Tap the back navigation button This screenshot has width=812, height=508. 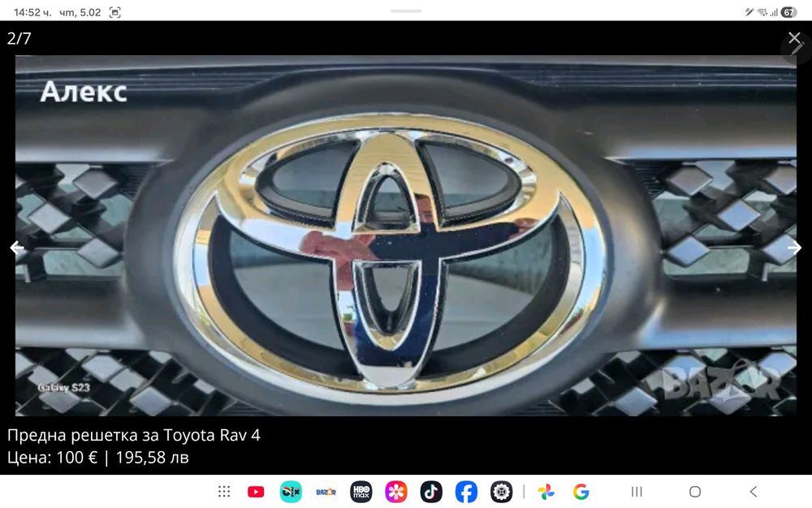(x=754, y=492)
